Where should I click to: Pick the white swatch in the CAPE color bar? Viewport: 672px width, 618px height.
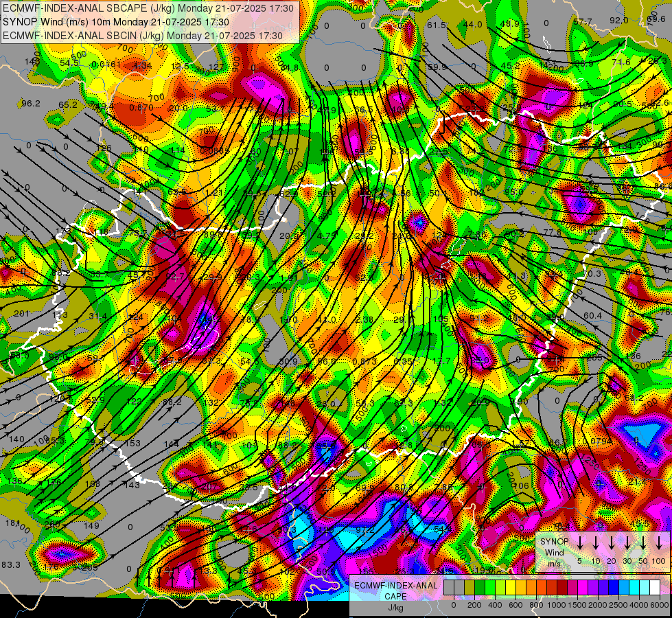pyautogui.click(x=654, y=587)
